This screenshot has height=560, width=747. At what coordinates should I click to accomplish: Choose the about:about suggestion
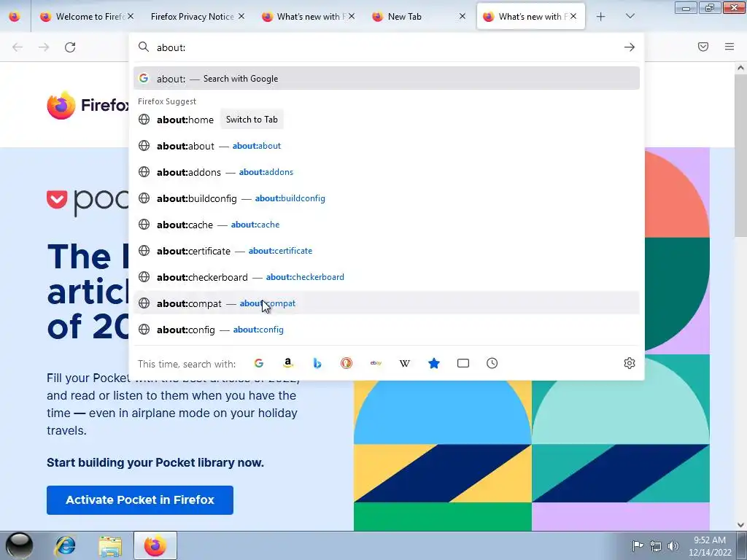(x=387, y=146)
